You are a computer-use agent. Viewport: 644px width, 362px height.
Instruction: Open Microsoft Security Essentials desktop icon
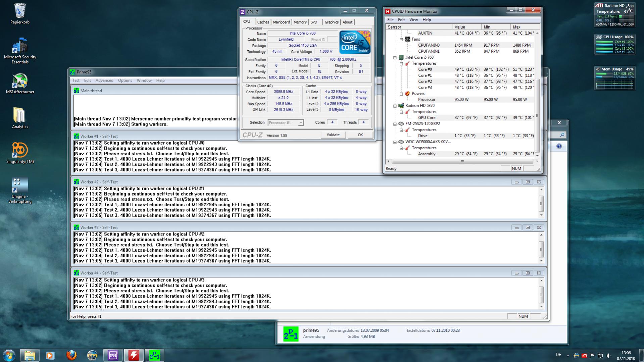20,50
